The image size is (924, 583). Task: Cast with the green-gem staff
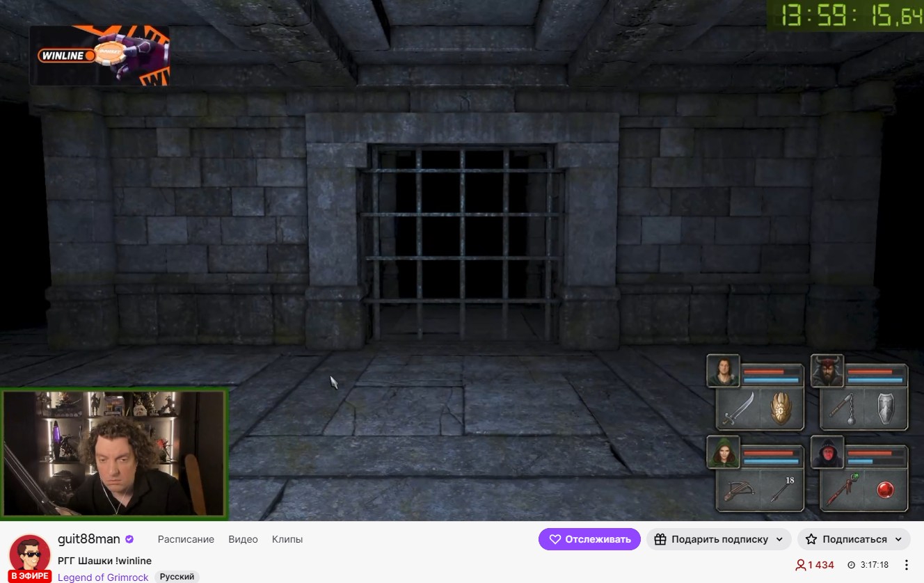coord(843,490)
